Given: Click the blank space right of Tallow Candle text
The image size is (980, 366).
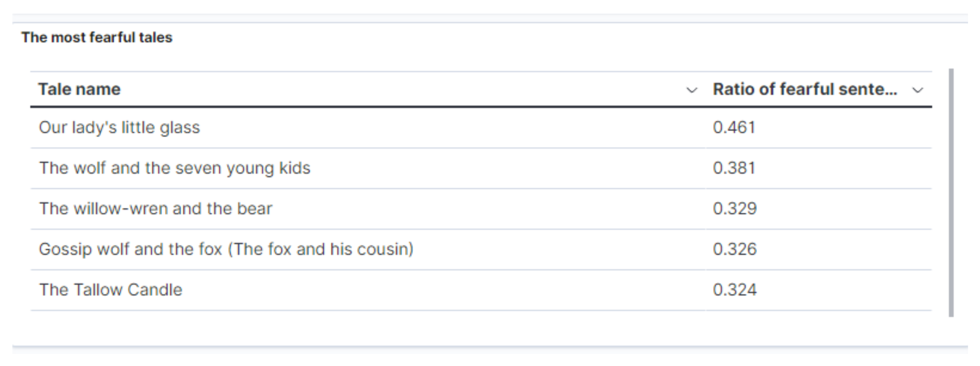Looking at the screenshot, I should click(418, 290).
